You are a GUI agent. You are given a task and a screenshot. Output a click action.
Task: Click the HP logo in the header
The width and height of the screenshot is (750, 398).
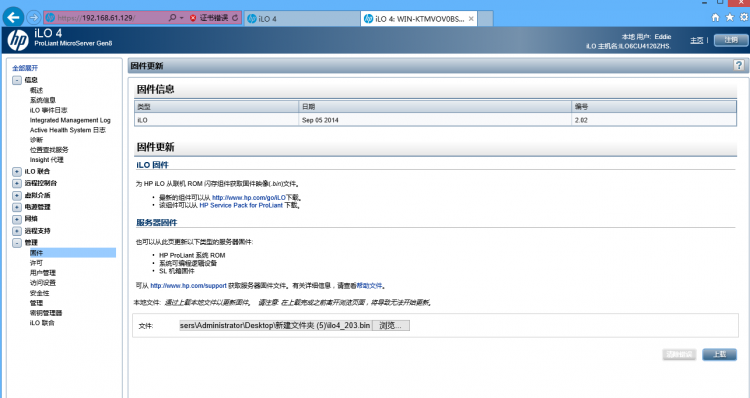(x=18, y=40)
